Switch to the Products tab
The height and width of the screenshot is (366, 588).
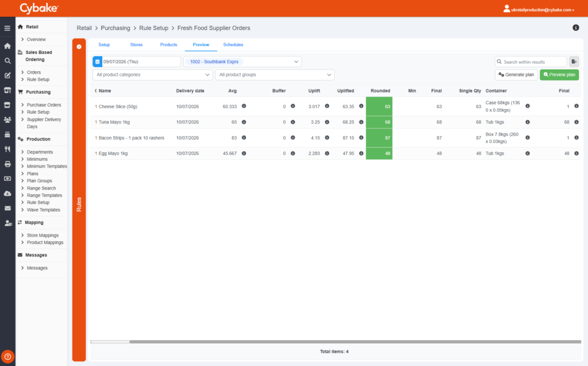click(x=168, y=45)
